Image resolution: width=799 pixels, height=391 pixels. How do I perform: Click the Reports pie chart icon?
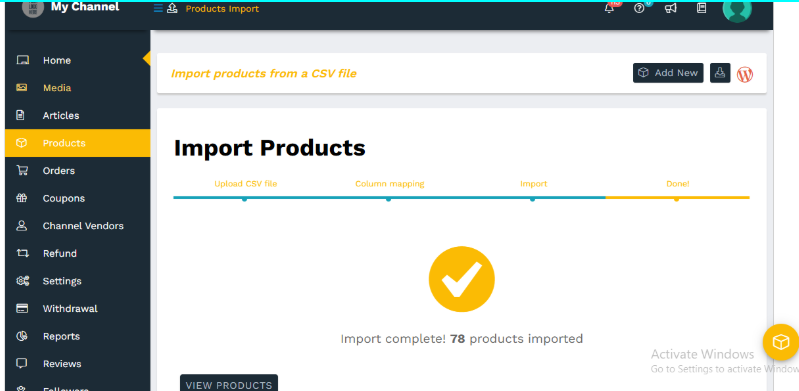pos(21,336)
